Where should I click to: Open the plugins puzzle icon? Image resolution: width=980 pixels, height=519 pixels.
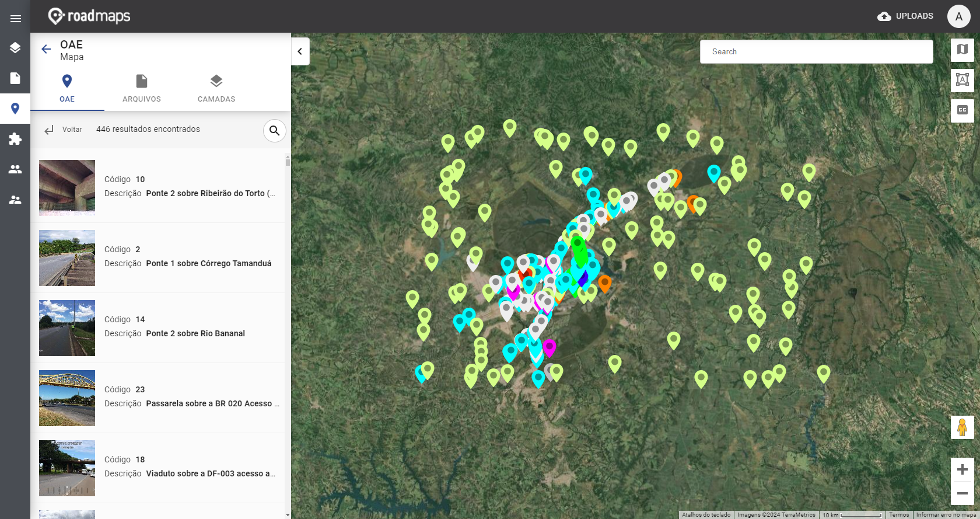tap(15, 139)
